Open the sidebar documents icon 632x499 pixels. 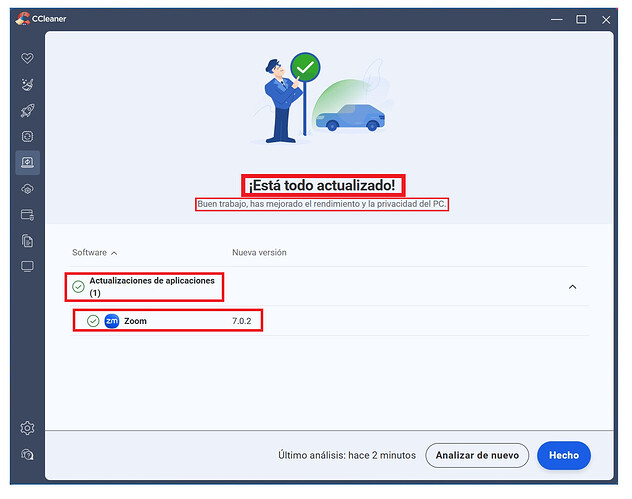point(27,241)
